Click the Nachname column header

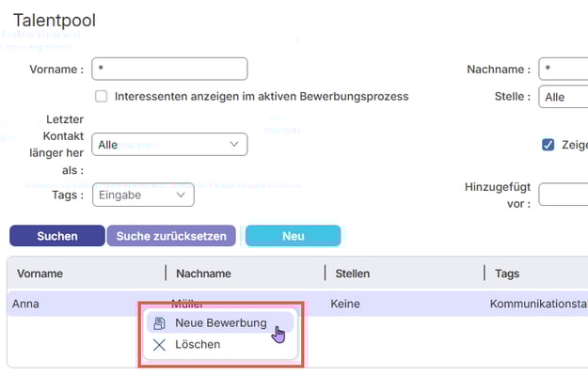tap(201, 274)
